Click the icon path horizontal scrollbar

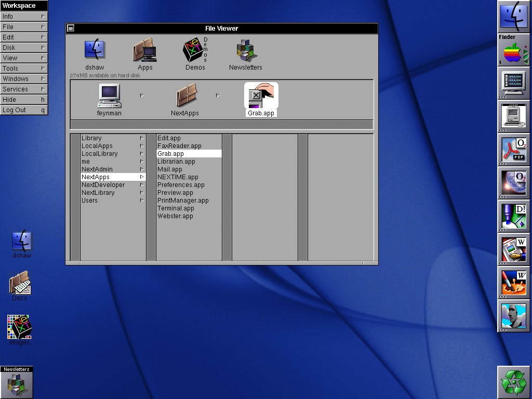click(x=221, y=124)
